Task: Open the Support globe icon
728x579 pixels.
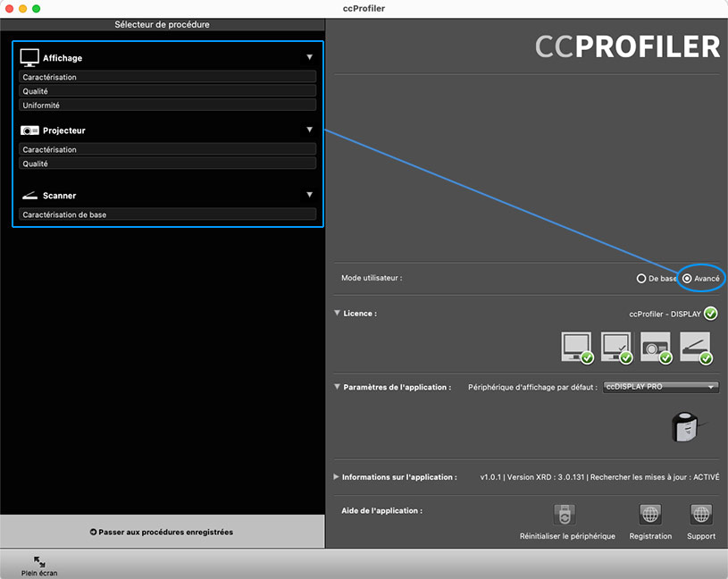Action: (x=701, y=515)
